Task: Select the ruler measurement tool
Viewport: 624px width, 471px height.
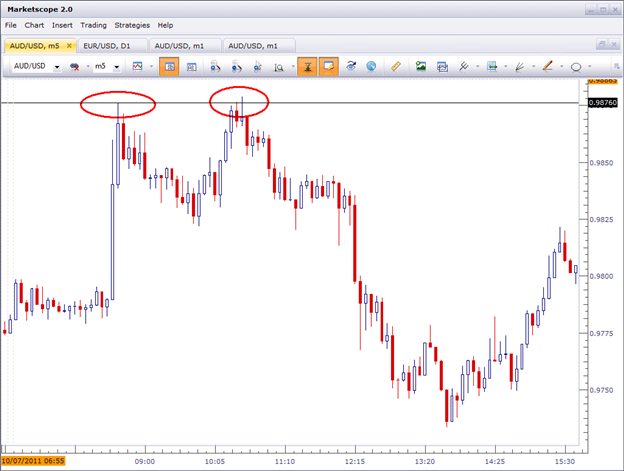Action: 396,66
